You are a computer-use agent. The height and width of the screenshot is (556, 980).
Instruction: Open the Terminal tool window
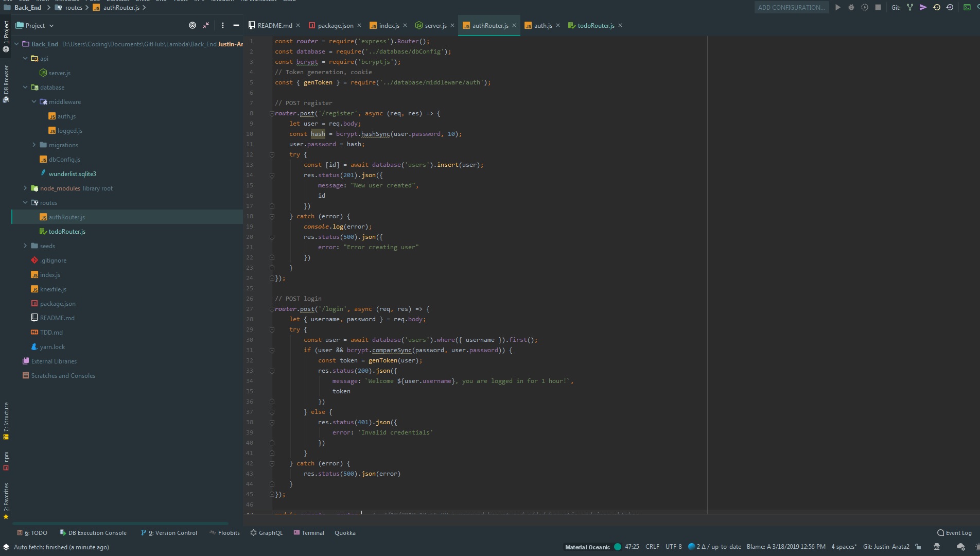pos(309,533)
